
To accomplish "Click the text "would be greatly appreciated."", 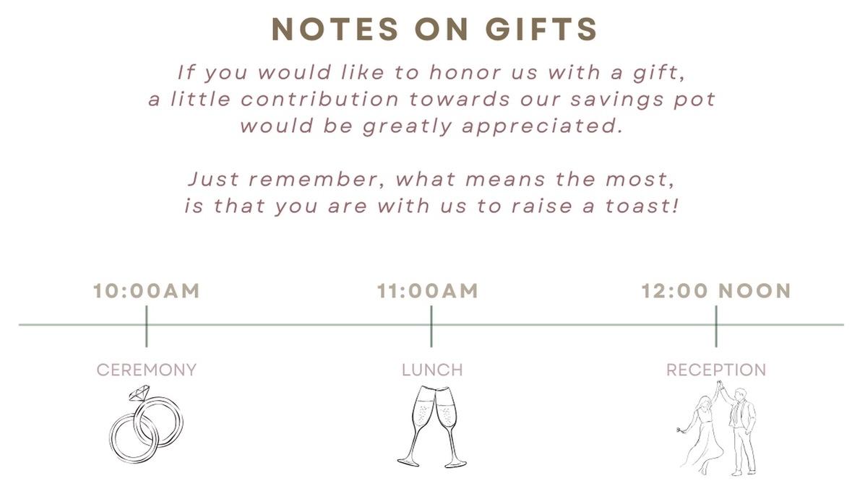I will pyautogui.click(x=431, y=126).
